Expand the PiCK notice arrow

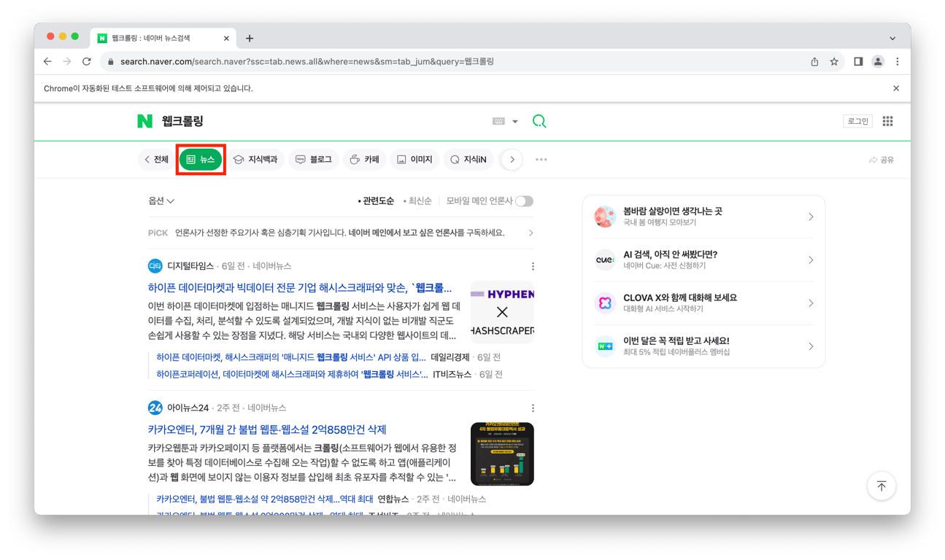(x=531, y=233)
